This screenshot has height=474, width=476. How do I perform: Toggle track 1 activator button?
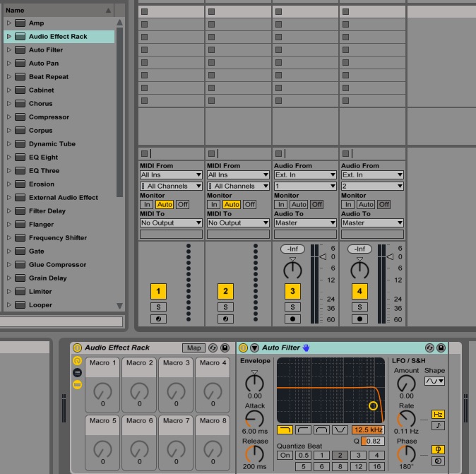[x=158, y=291]
